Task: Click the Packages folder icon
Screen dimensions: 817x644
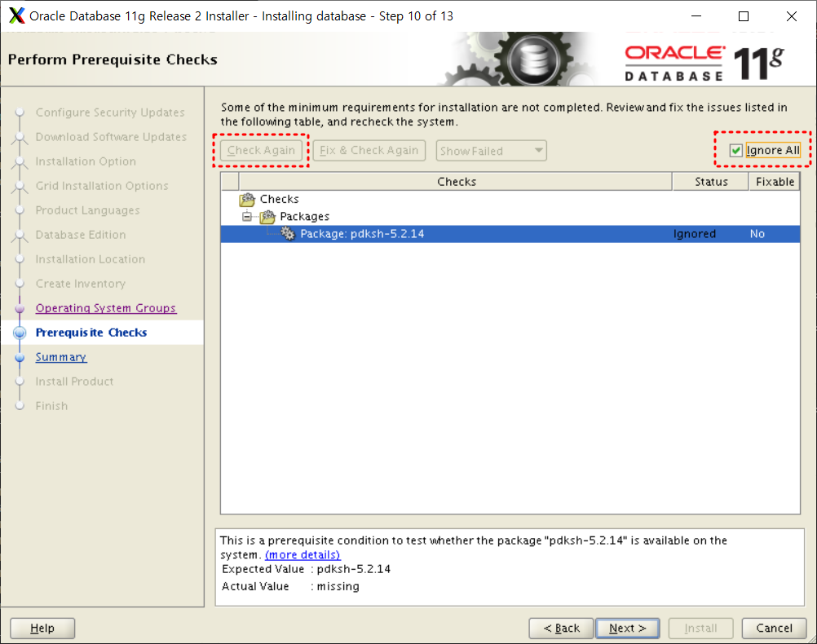Action: pyautogui.click(x=267, y=217)
